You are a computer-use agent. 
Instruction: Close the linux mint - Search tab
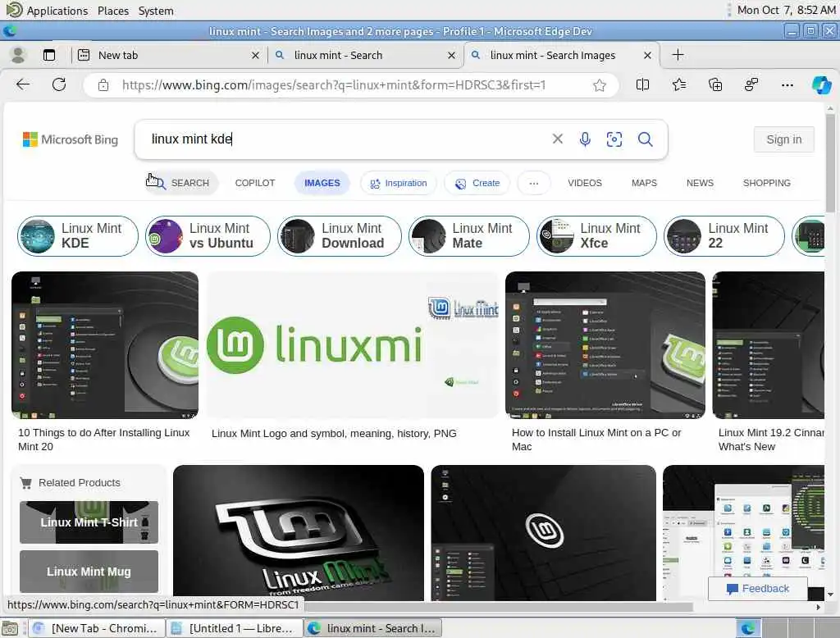pos(452,55)
